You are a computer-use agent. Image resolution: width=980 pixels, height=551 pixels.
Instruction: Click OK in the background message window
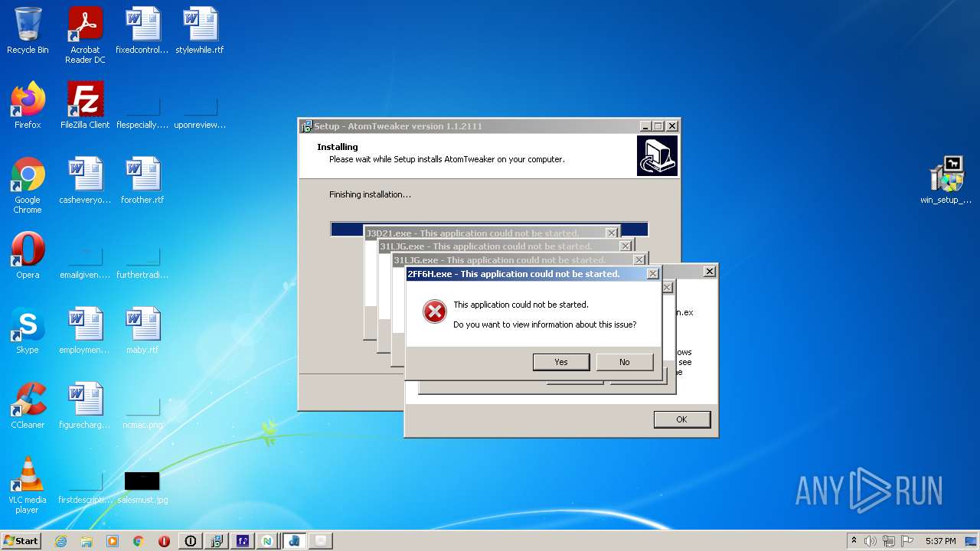681,419
